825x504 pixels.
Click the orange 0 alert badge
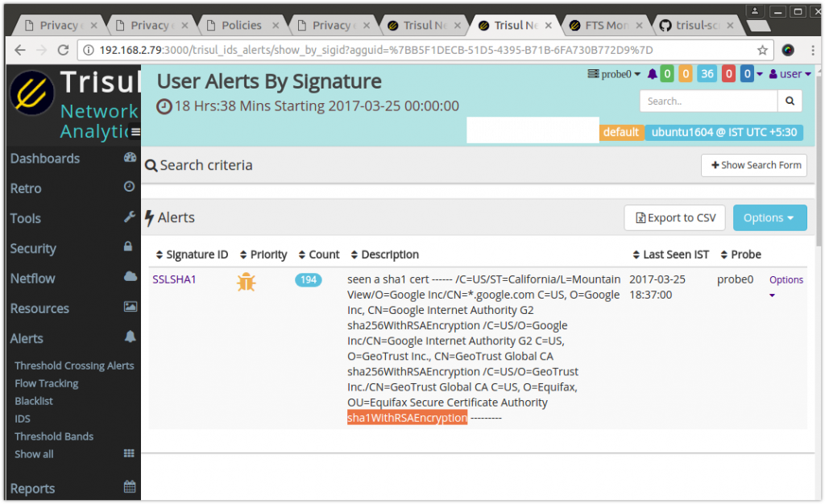pyautogui.click(x=685, y=74)
